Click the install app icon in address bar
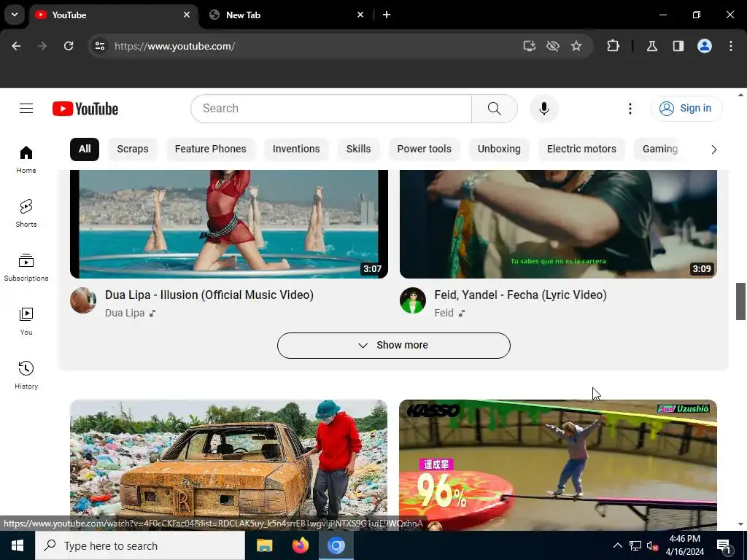 [530, 46]
